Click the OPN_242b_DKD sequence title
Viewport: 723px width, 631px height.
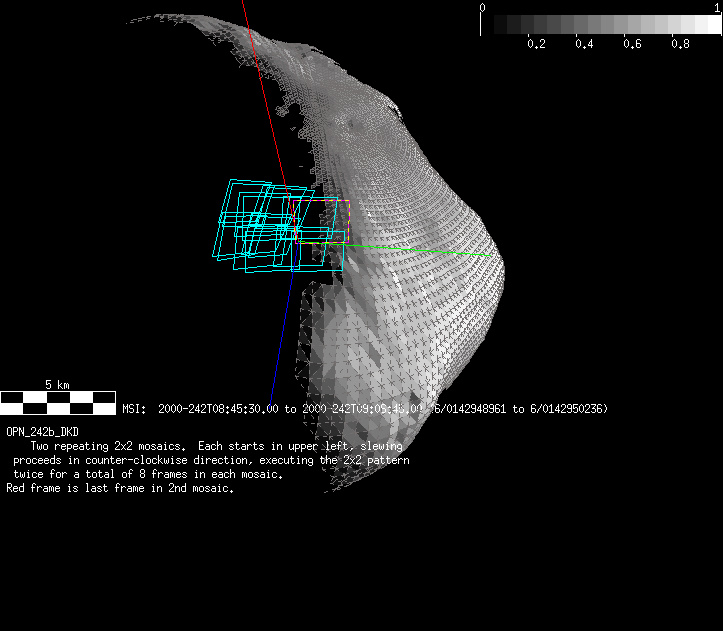pyautogui.click(x=42, y=431)
